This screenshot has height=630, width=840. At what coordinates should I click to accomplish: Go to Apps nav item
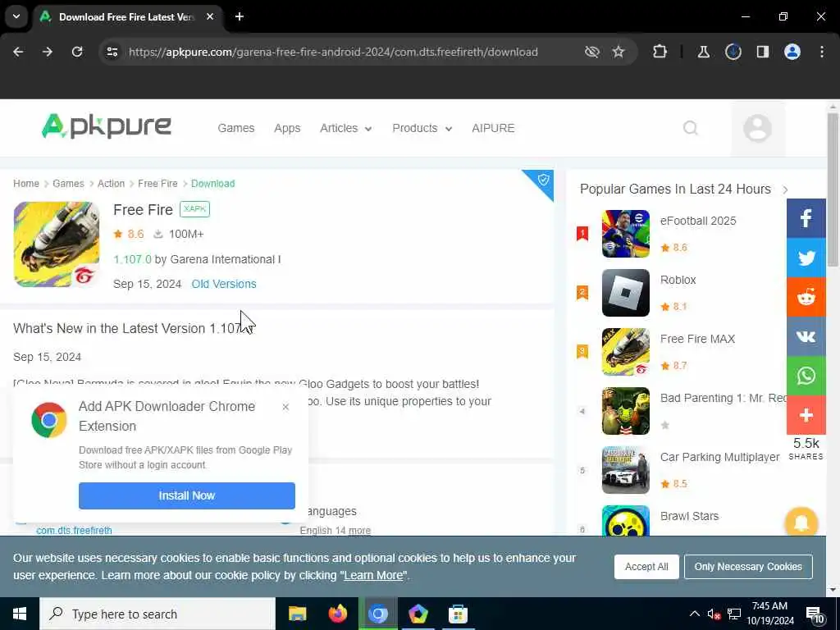(x=287, y=128)
